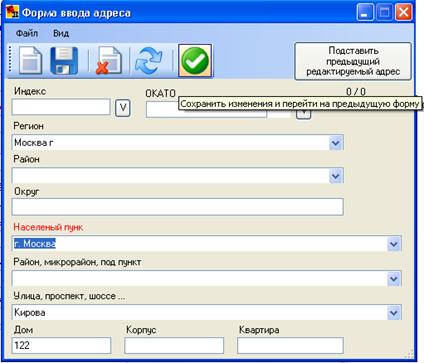Click the blue refresh arrows icon

tap(149, 61)
